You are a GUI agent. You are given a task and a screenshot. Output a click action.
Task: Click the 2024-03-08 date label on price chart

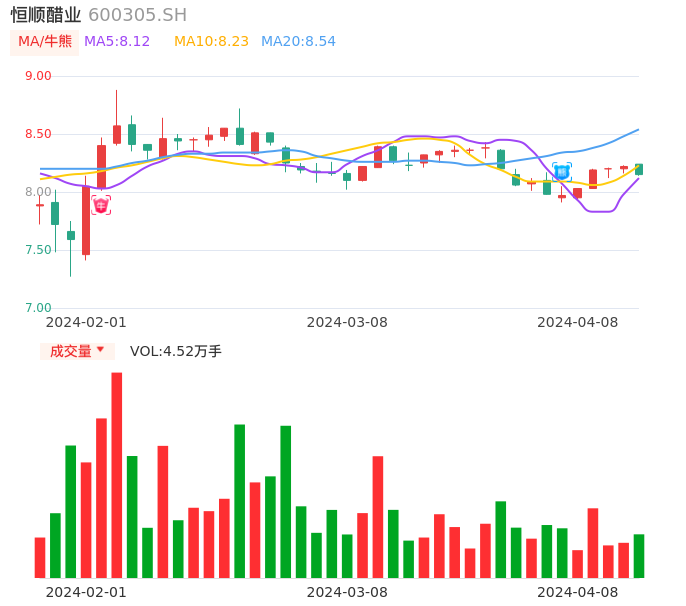tap(347, 322)
